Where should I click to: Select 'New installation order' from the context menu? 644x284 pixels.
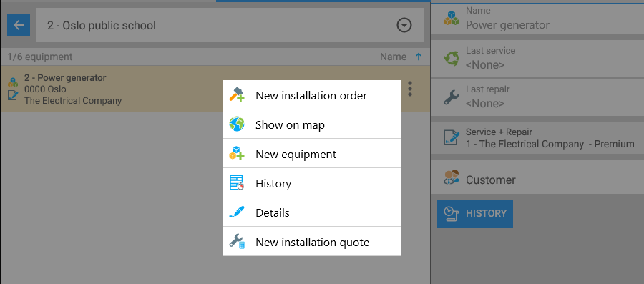(312, 95)
